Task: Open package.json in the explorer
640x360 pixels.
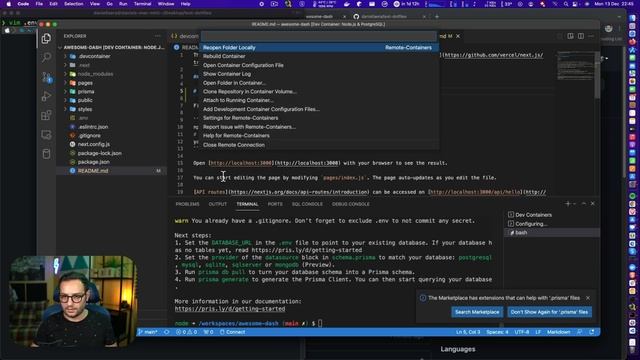Action: point(111,162)
